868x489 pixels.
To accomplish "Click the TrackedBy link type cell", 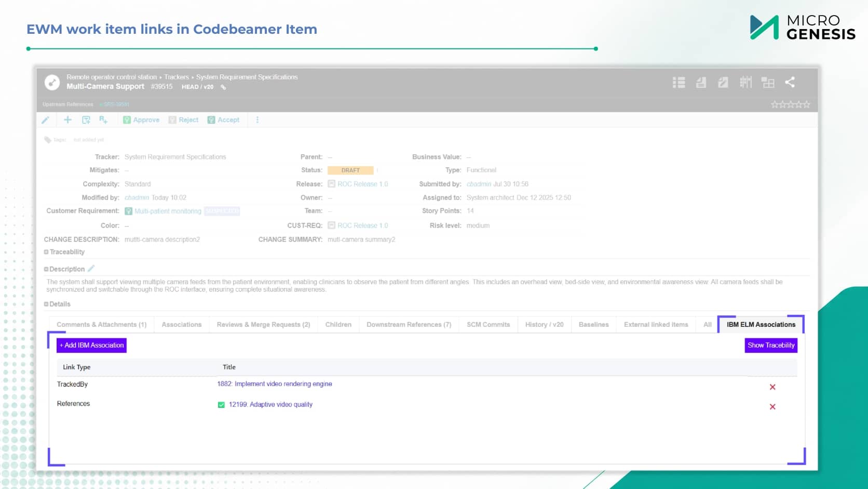I will pyautogui.click(x=72, y=385).
